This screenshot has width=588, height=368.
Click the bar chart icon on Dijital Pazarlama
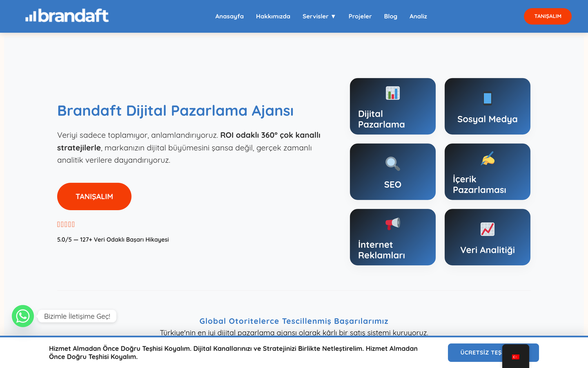click(x=393, y=93)
